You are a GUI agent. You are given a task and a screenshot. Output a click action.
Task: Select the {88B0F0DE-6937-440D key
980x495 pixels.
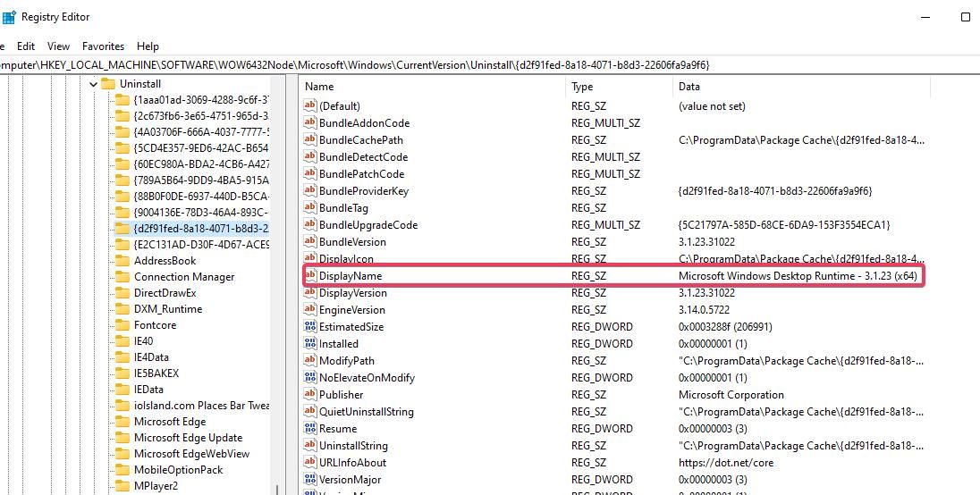[200, 196]
